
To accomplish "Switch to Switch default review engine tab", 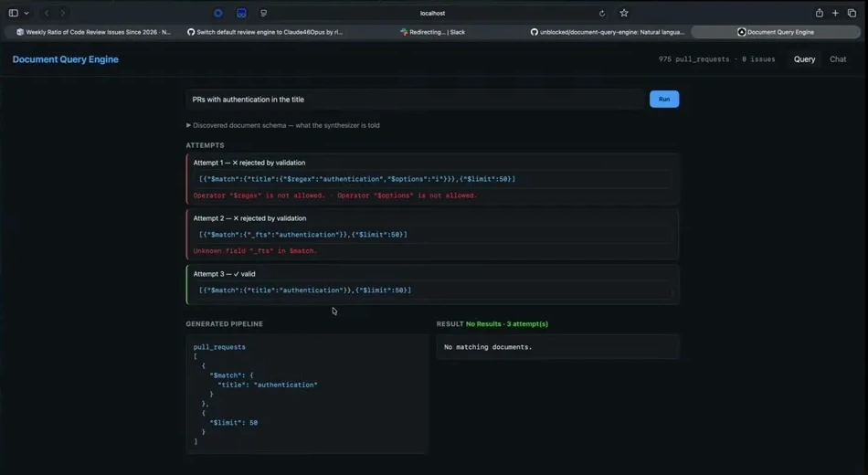I will [265, 32].
